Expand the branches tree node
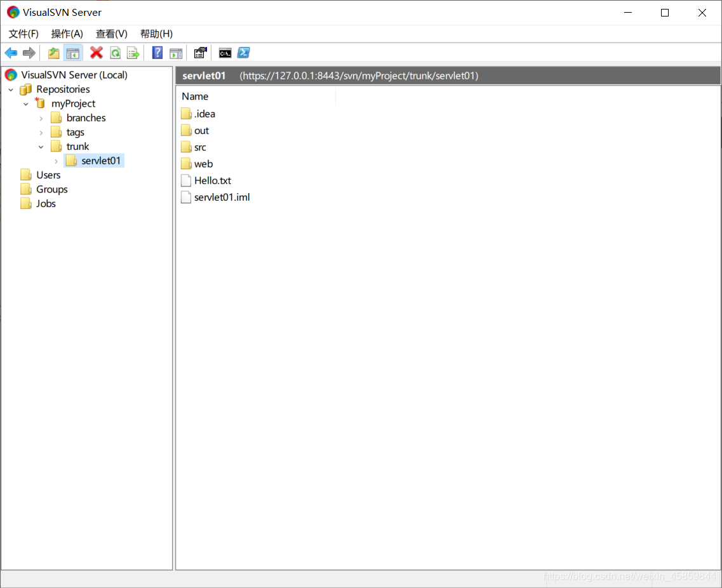Viewport: 722px width, 588px height. (x=41, y=118)
